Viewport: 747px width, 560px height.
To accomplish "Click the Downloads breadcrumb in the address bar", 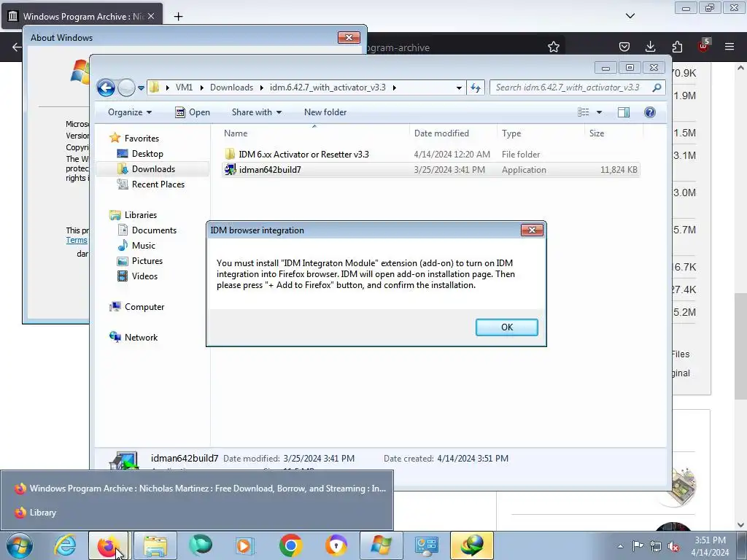I will coord(231,87).
